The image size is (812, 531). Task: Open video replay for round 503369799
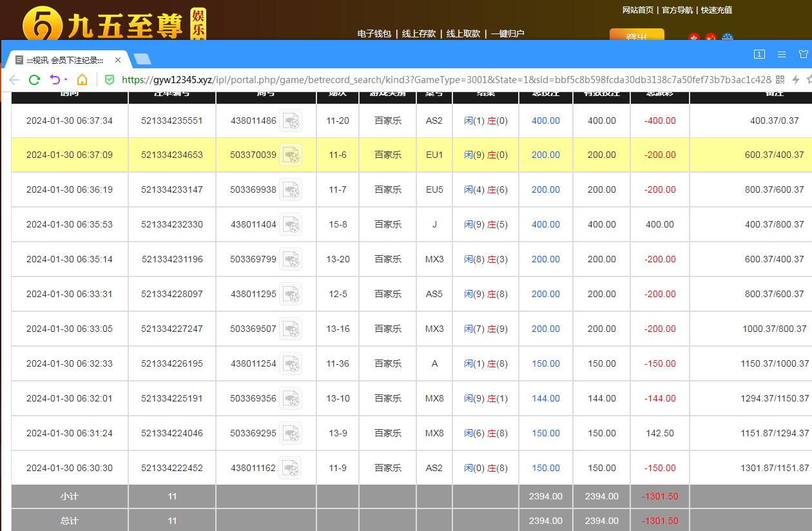291,260
